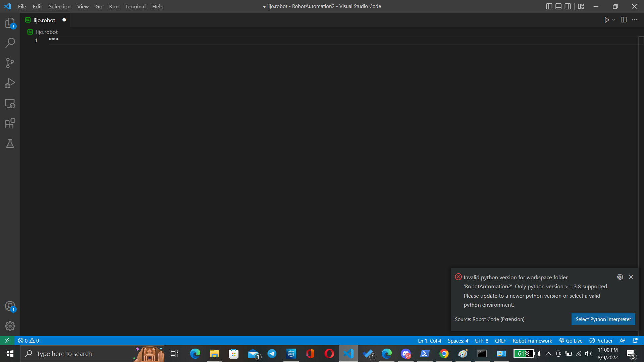Click the Select Python Interpreter button

point(603,319)
